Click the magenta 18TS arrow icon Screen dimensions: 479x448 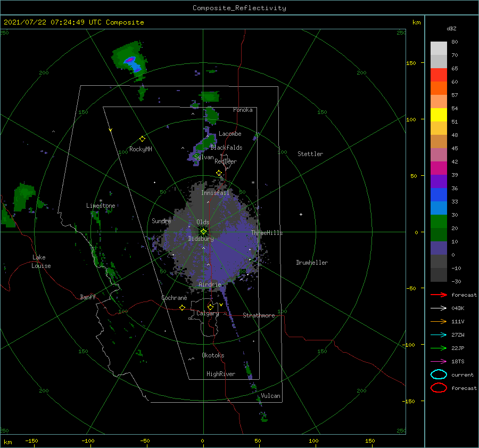click(x=439, y=362)
